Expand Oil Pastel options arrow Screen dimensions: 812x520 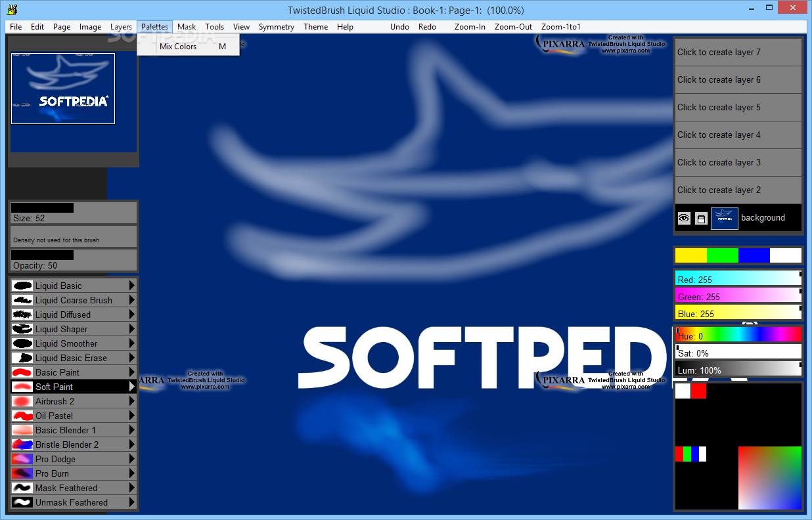(132, 416)
